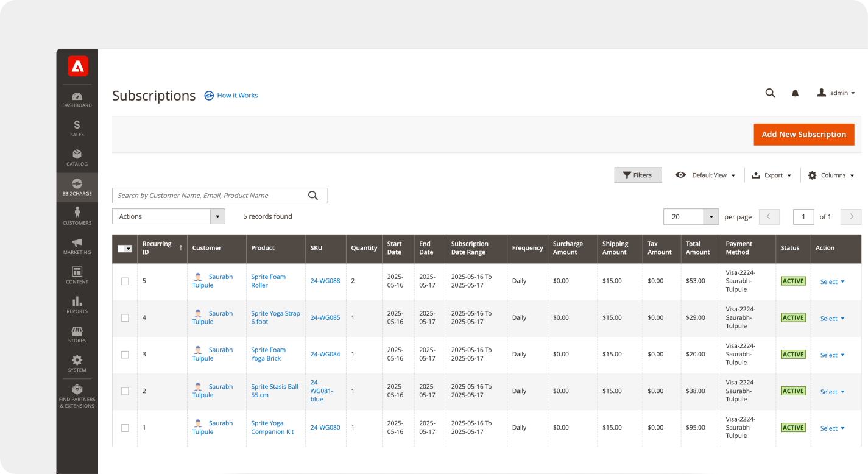This screenshot has height=474, width=868.
Task: Click the Add New Subscription button
Action: point(803,135)
